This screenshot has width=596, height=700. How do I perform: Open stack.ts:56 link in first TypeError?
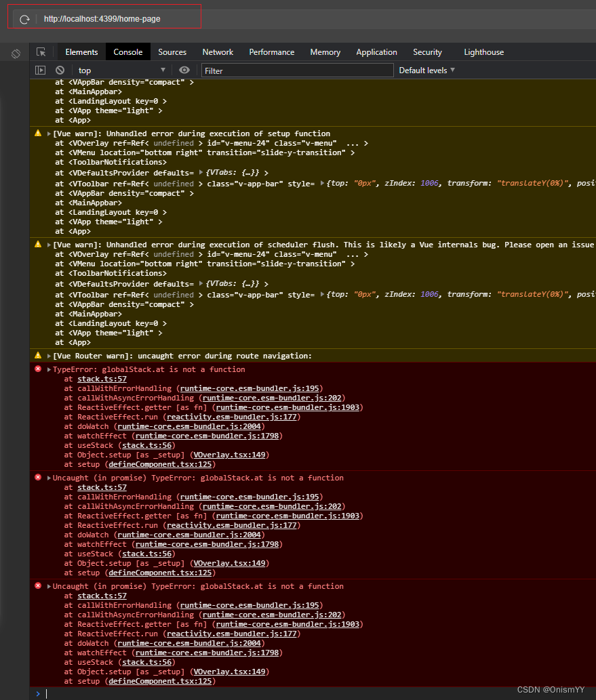146,445
